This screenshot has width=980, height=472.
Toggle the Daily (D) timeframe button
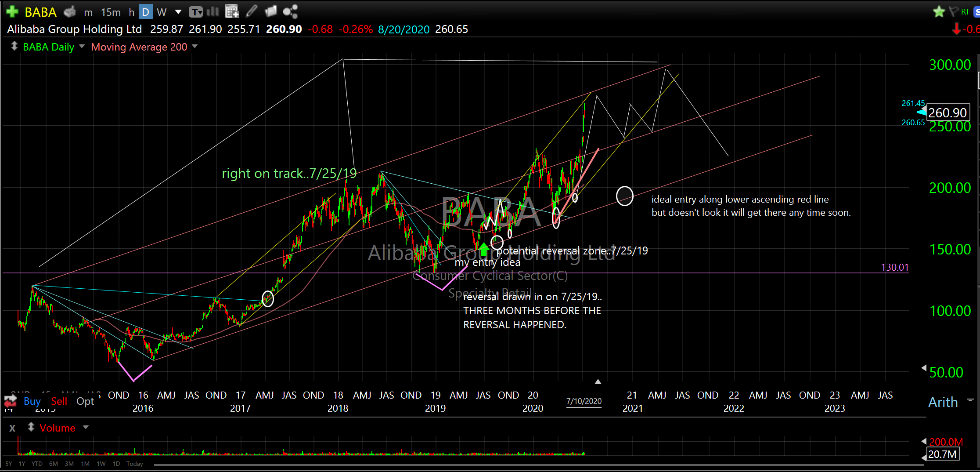[x=145, y=12]
